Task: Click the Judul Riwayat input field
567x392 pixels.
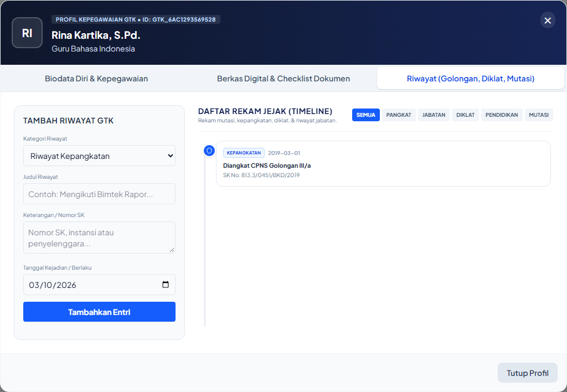Action: point(100,194)
